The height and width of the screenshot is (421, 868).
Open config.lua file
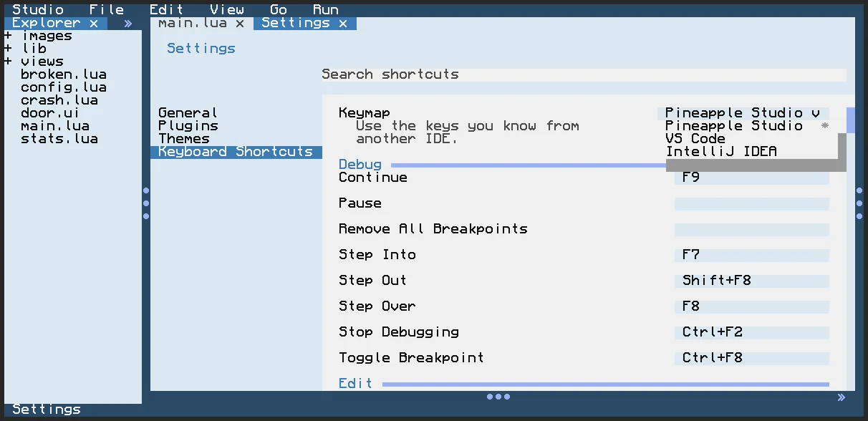coord(64,87)
